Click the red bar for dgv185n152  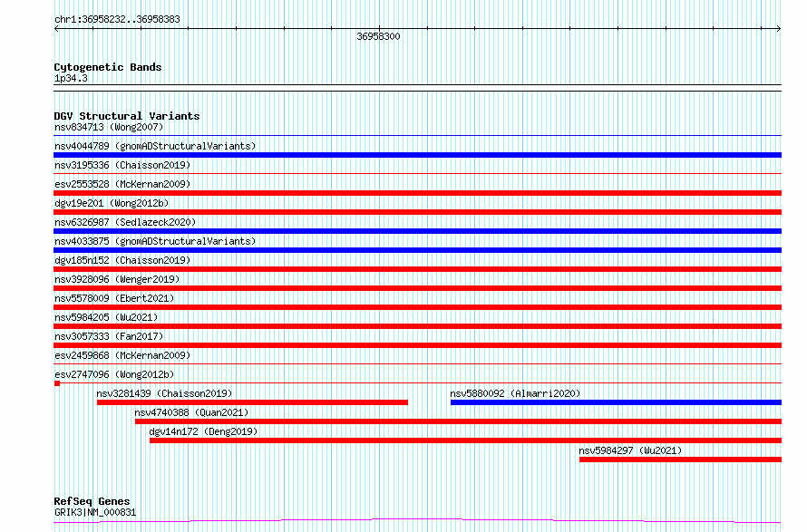coord(417,269)
